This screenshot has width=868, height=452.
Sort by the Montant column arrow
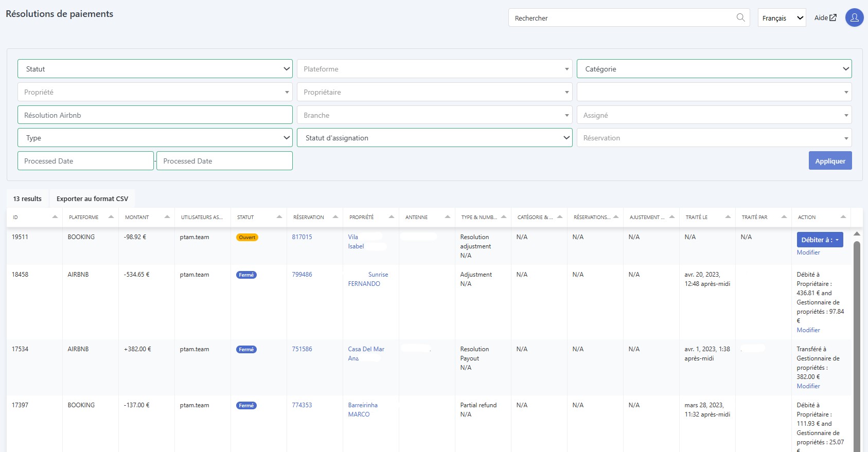point(167,217)
